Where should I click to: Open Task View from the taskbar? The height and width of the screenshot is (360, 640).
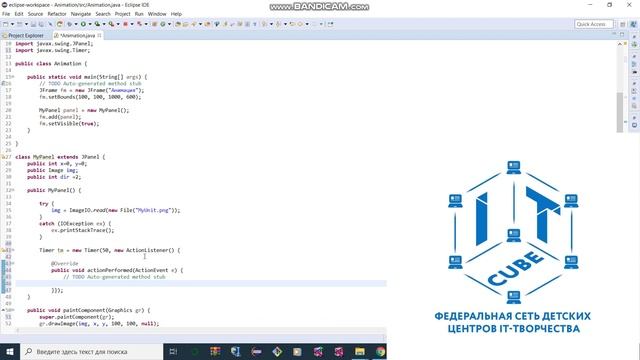pyautogui.click(x=173, y=351)
